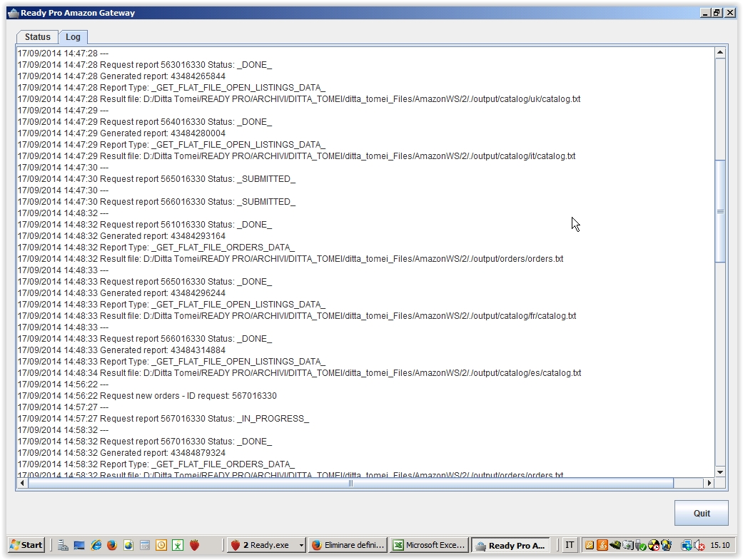Screen dimensions: 743x560
Task: Open the globe document quick launch icon
Action: click(128, 545)
